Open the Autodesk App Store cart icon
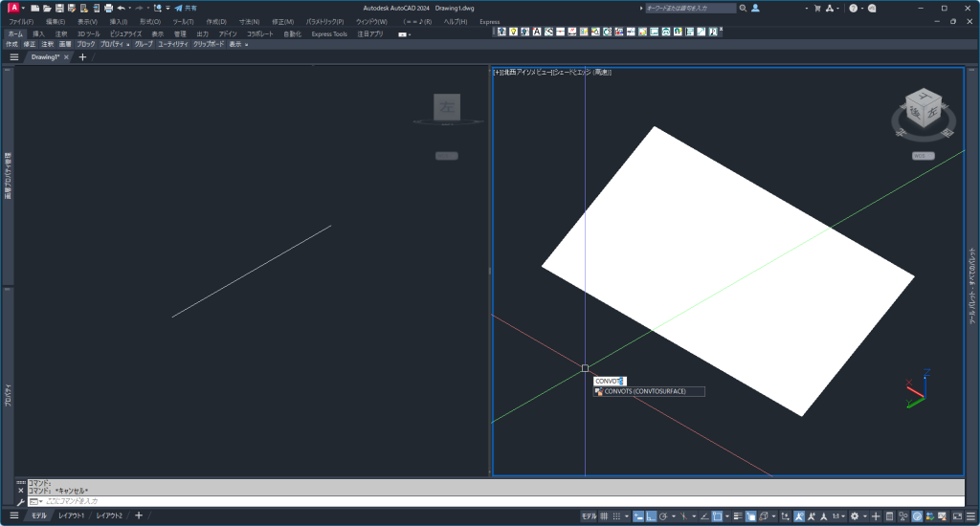This screenshot has height=526, width=980. coord(814,8)
